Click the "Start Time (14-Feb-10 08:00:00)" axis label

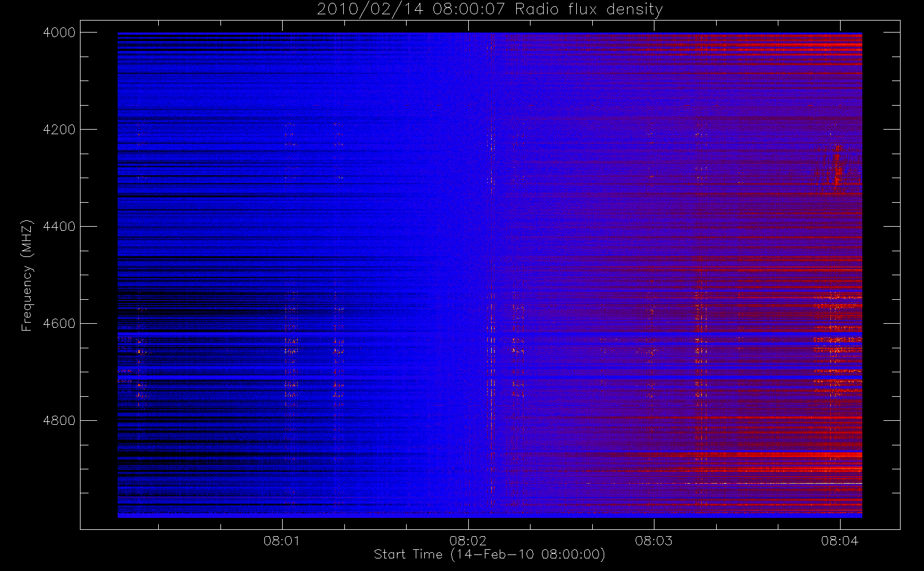pos(489,554)
